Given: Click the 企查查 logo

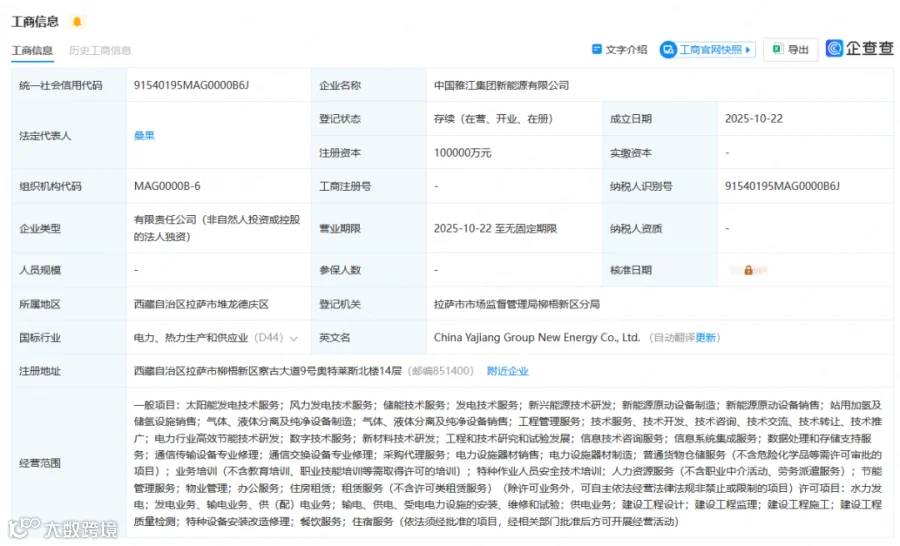Looking at the screenshot, I should [859, 48].
